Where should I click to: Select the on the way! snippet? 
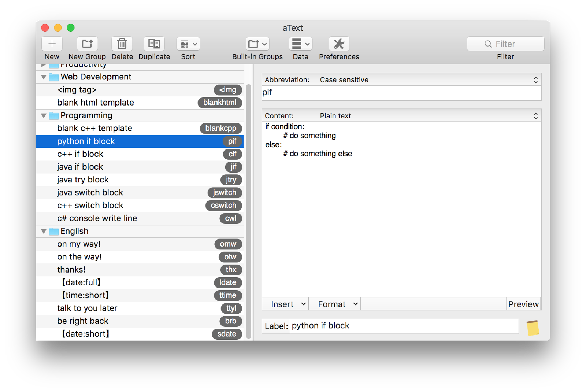tap(140, 257)
